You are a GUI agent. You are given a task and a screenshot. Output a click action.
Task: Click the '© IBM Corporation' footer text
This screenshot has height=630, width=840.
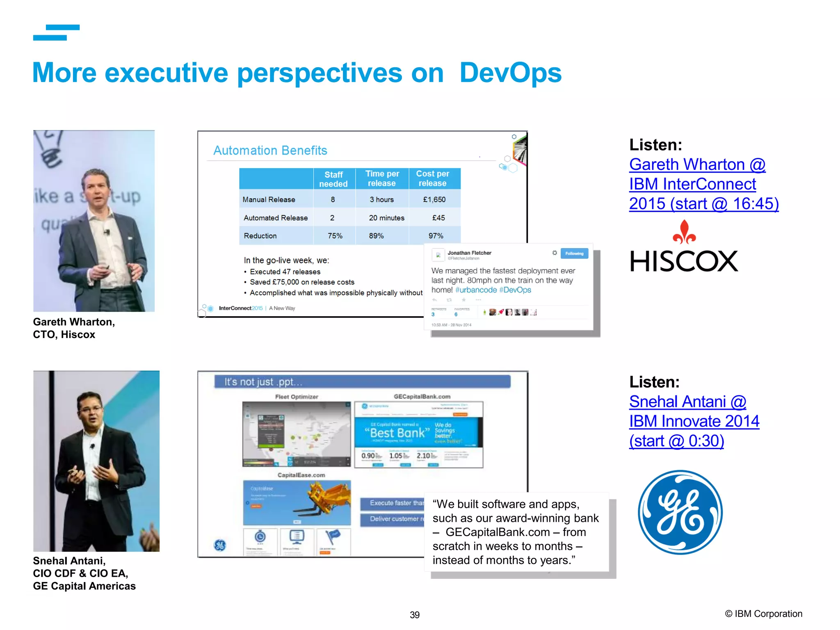tap(763, 614)
